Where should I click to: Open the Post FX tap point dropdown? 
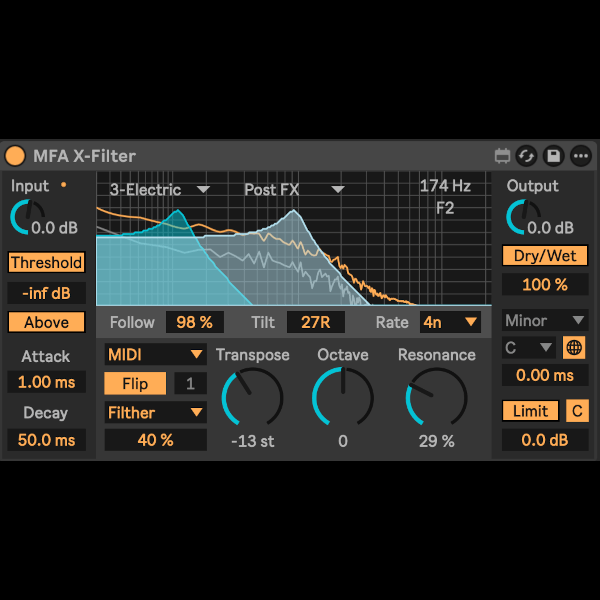[x=294, y=189]
